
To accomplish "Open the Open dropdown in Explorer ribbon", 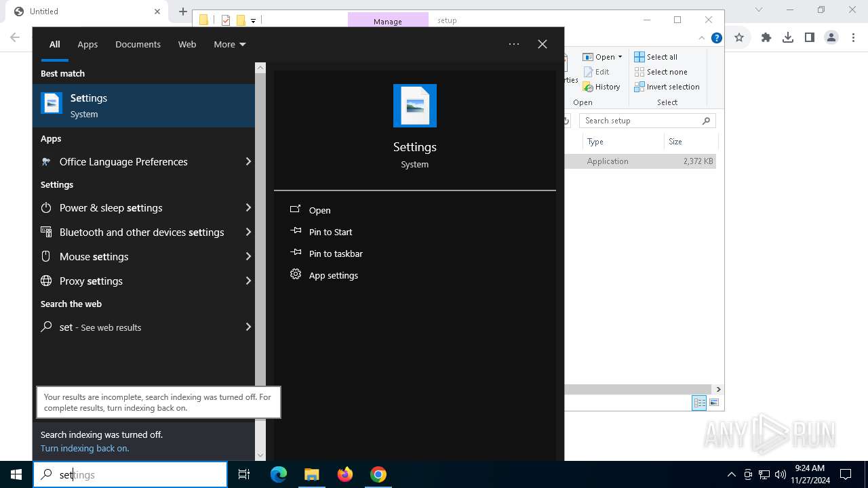I will click(602, 57).
